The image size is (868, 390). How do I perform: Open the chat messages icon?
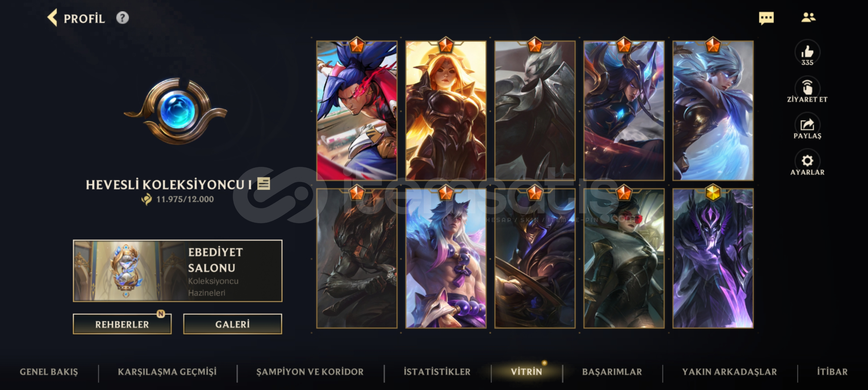point(766,18)
